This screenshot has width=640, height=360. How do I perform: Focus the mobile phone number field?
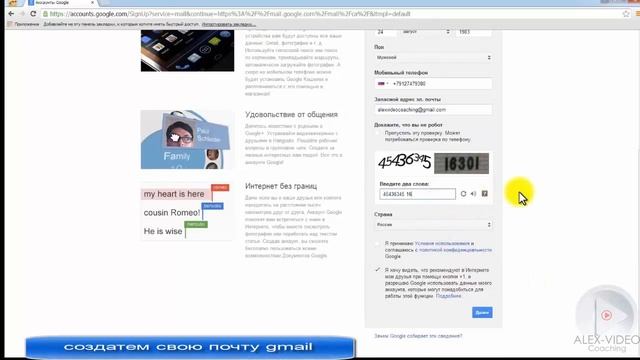click(x=433, y=84)
